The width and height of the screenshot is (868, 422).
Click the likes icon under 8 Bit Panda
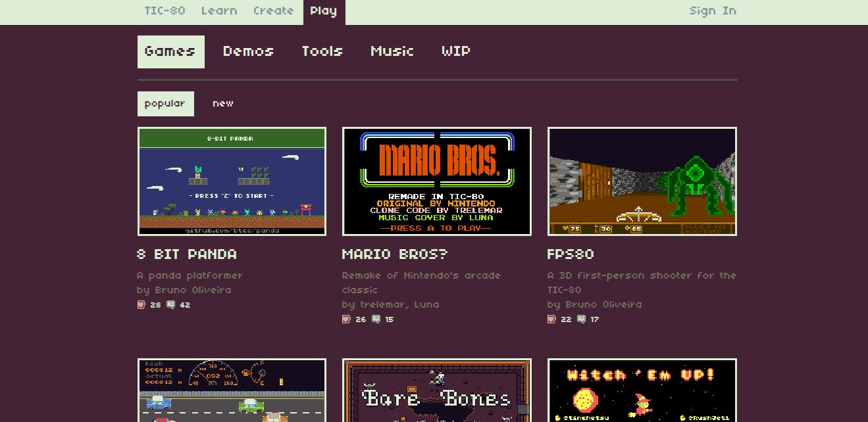click(x=141, y=305)
